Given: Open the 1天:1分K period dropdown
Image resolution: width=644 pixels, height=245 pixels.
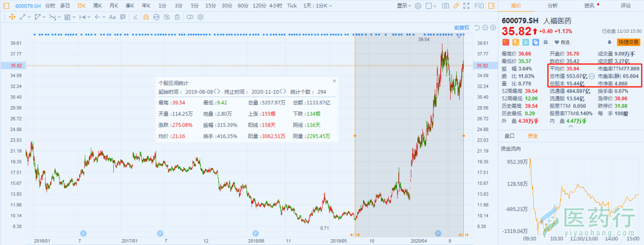Looking at the screenshot, I should point(318,6).
